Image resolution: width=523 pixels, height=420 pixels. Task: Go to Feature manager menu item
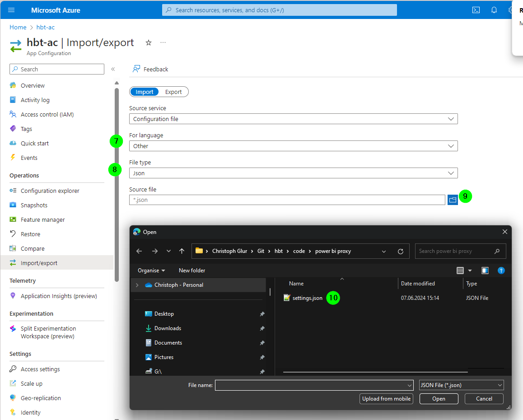pyautogui.click(x=43, y=220)
